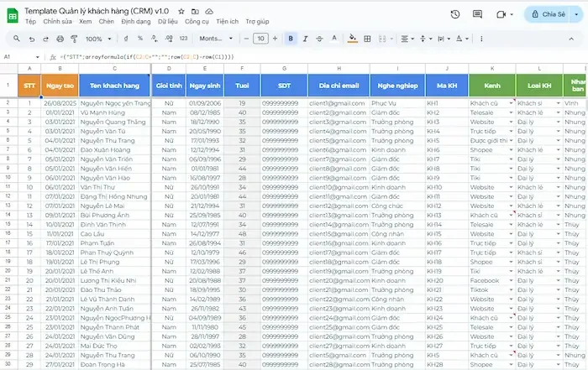Screen dimensions: 588x370
Task: Decrease decimal places
Action: point(154,39)
